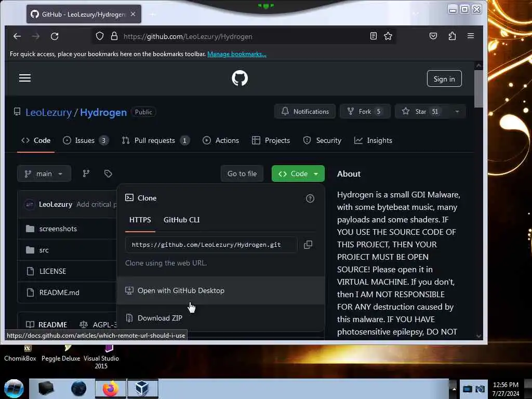The image size is (532, 399).
Task: Copy clone URL to clipboard
Action: pyautogui.click(x=308, y=245)
